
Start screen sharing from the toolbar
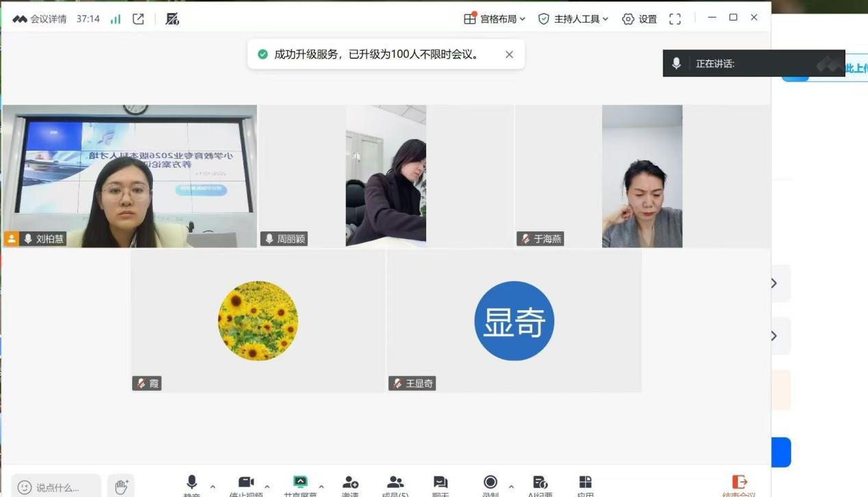[300, 483]
